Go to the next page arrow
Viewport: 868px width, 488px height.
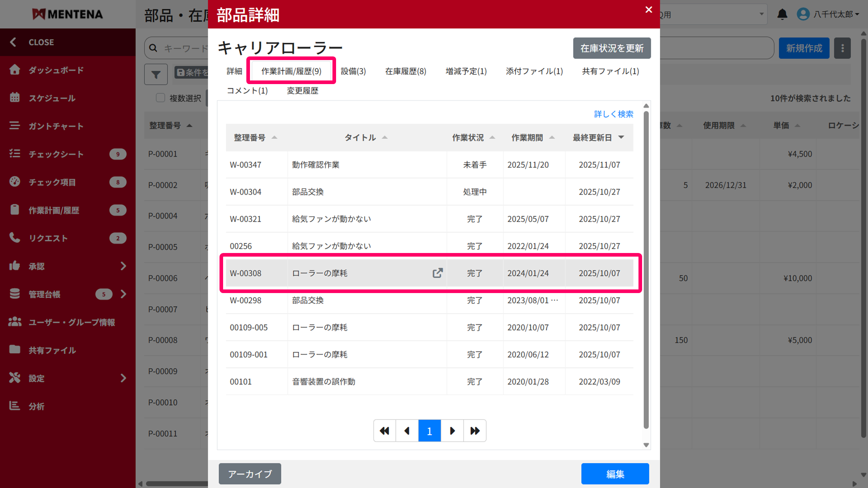click(452, 431)
